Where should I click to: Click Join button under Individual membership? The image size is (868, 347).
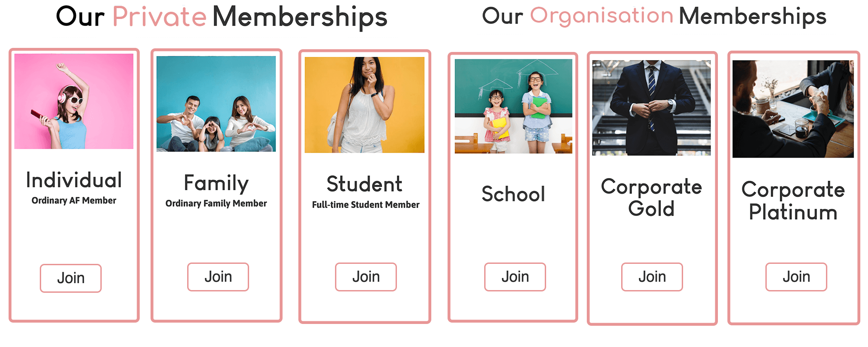pos(71,278)
